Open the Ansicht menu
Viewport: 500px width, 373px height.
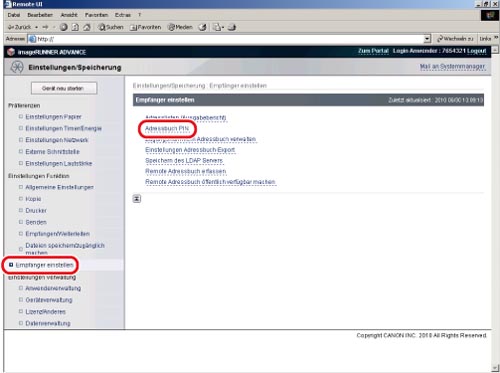(69, 15)
